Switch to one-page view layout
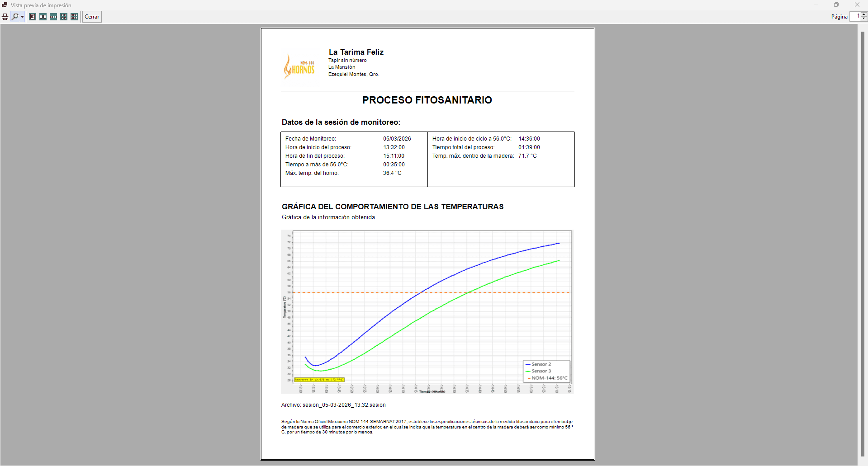Image resolution: width=868 pixels, height=466 pixels. pyautogui.click(x=33, y=17)
